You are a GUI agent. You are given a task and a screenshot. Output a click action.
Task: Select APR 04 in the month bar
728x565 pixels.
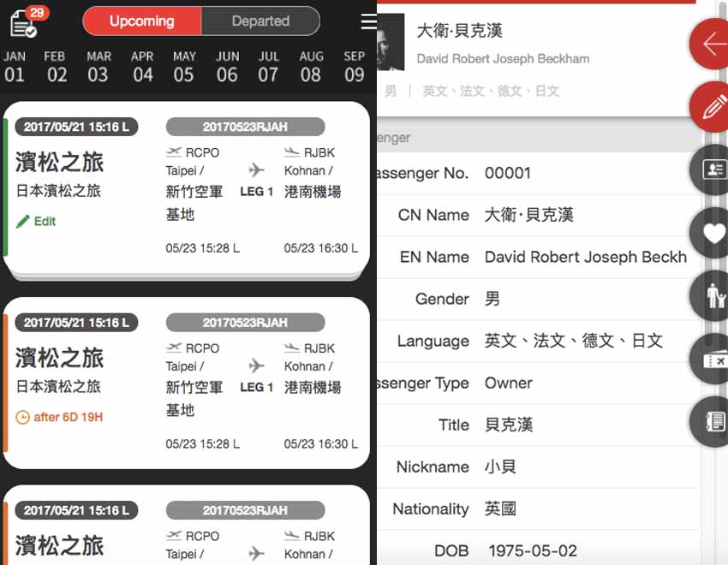[142, 68]
